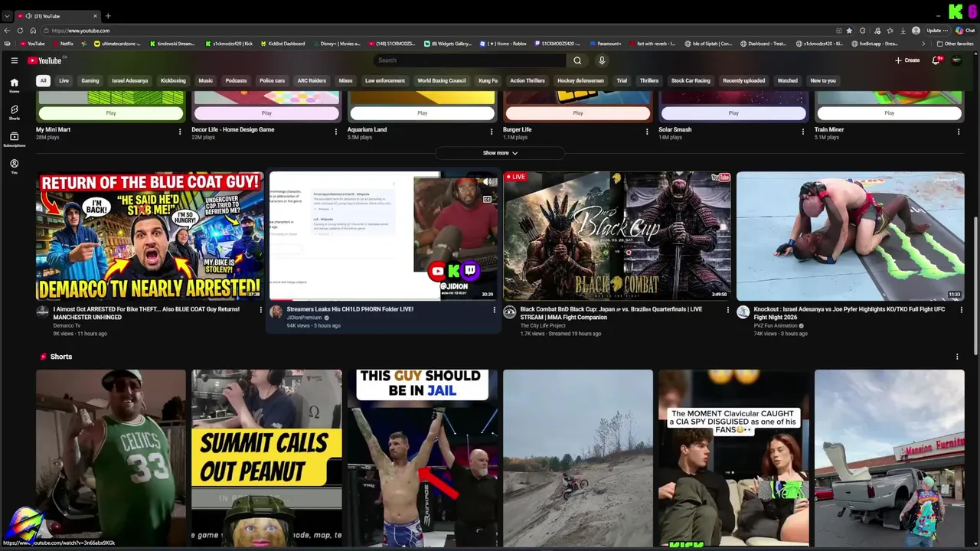The width and height of the screenshot is (980, 551).
Task: Select the Recently uploaded chip
Action: pyautogui.click(x=743, y=80)
